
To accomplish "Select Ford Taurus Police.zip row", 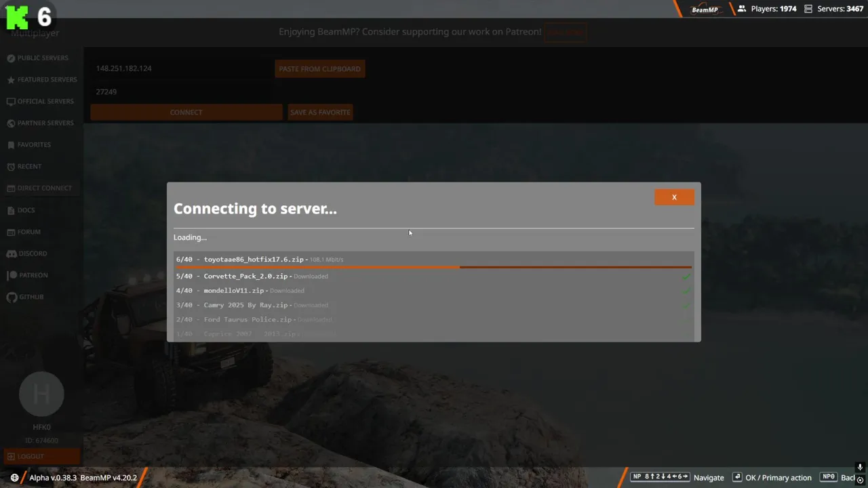I will pos(433,319).
